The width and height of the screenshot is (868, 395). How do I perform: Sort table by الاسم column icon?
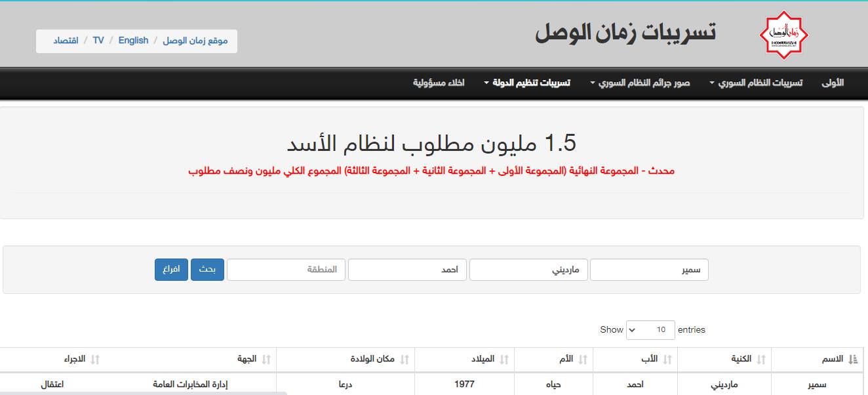(x=853, y=359)
